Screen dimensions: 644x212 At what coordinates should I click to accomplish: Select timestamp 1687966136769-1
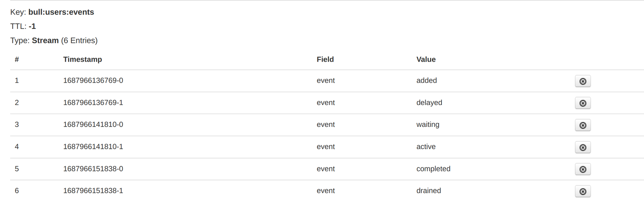coord(93,103)
